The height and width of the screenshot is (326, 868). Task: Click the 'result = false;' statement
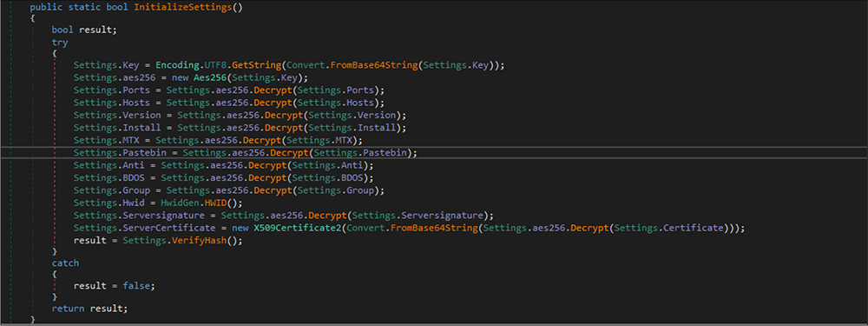[x=114, y=285]
